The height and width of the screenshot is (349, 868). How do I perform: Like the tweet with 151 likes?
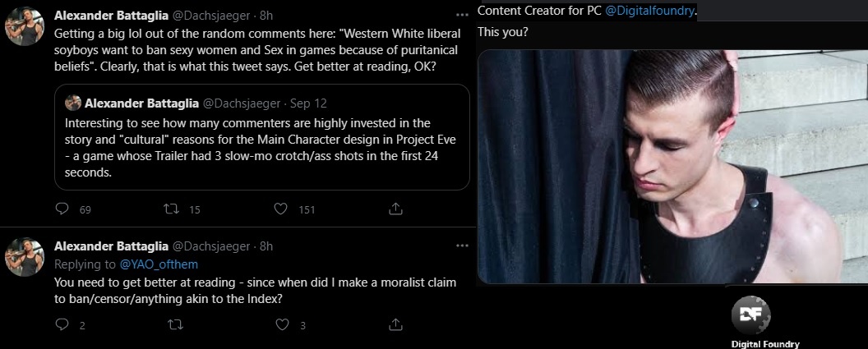281,209
